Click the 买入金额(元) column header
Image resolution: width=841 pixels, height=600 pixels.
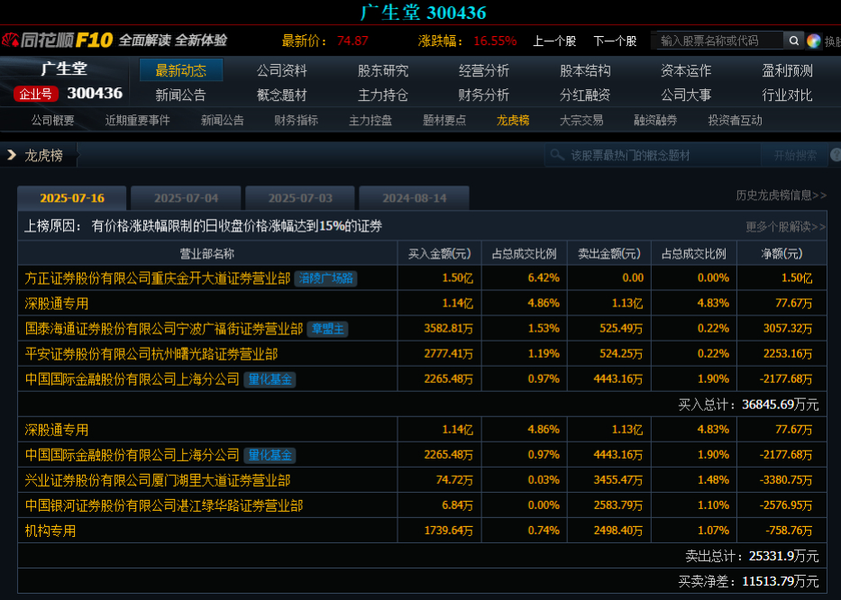click(x=439, y=254)
